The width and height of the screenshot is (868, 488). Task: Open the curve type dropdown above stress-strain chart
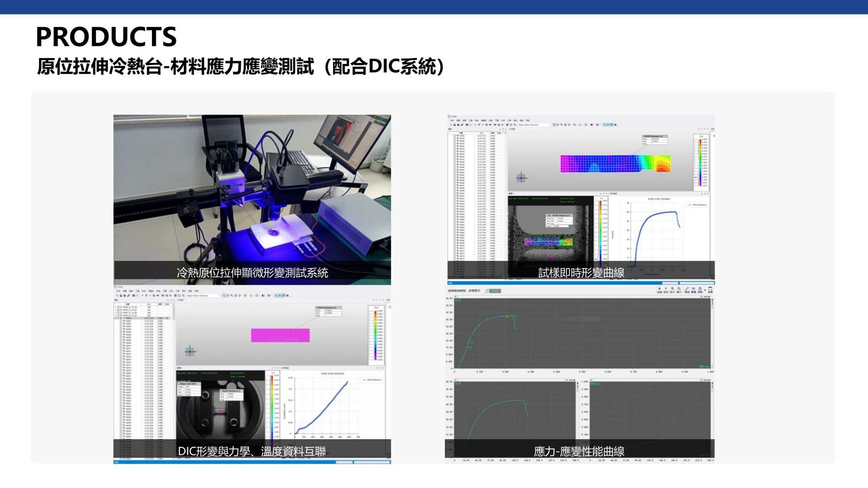point(486,291)
